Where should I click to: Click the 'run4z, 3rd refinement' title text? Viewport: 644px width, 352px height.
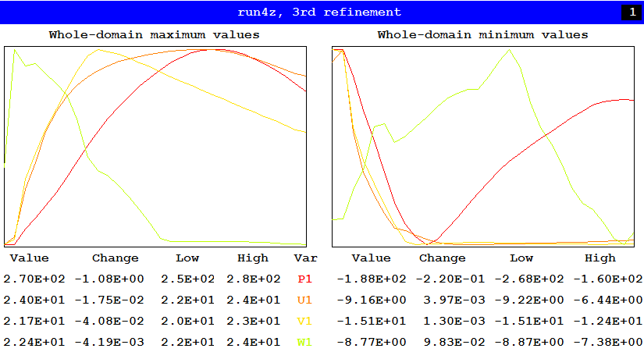point(320,12)
